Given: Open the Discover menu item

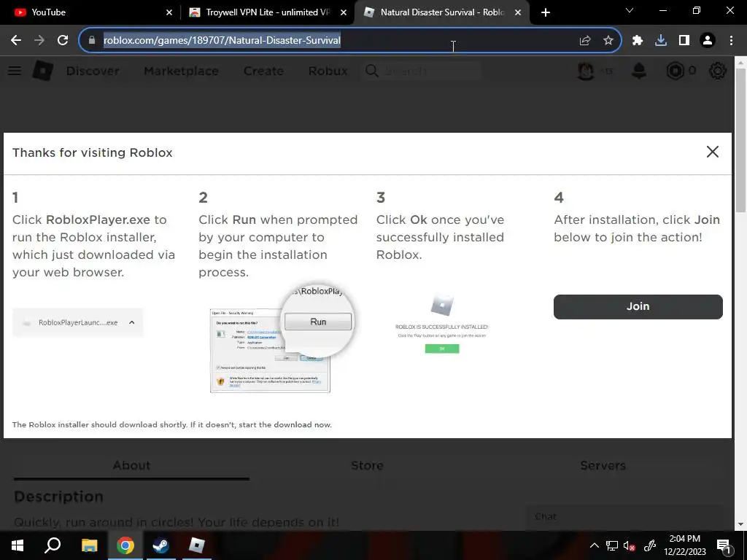Looking at the screenshot, I should point(93,71).
